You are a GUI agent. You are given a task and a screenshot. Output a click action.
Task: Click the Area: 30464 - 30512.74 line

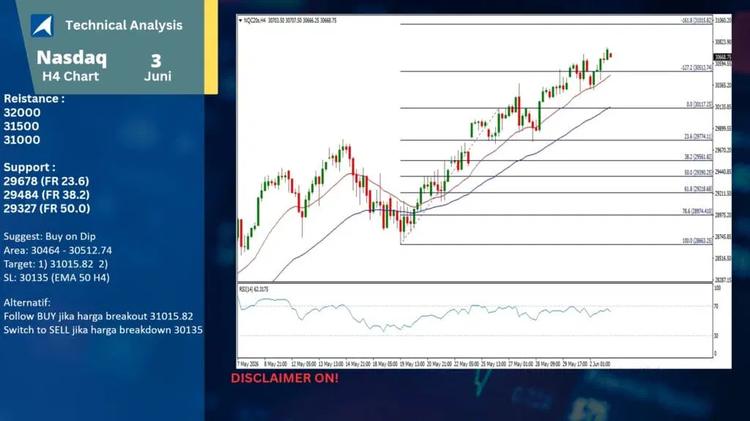[57, 250]
